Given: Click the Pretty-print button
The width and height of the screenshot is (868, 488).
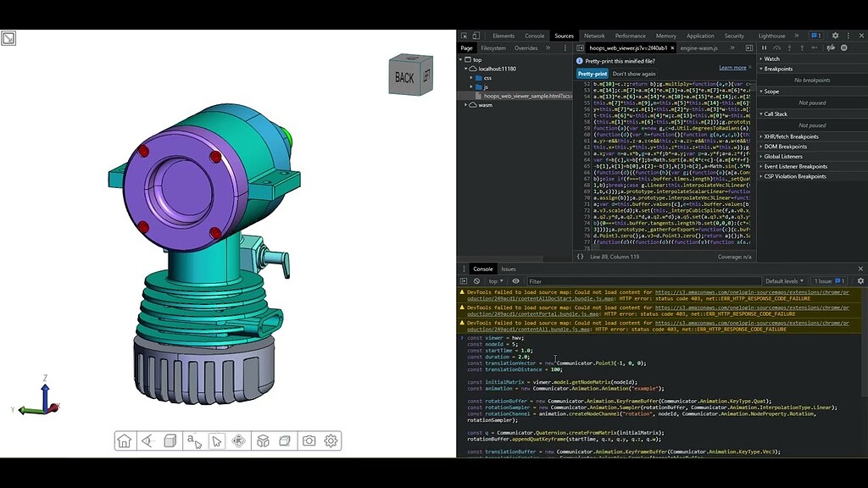Looking at the screenshot, I should 593,73.
